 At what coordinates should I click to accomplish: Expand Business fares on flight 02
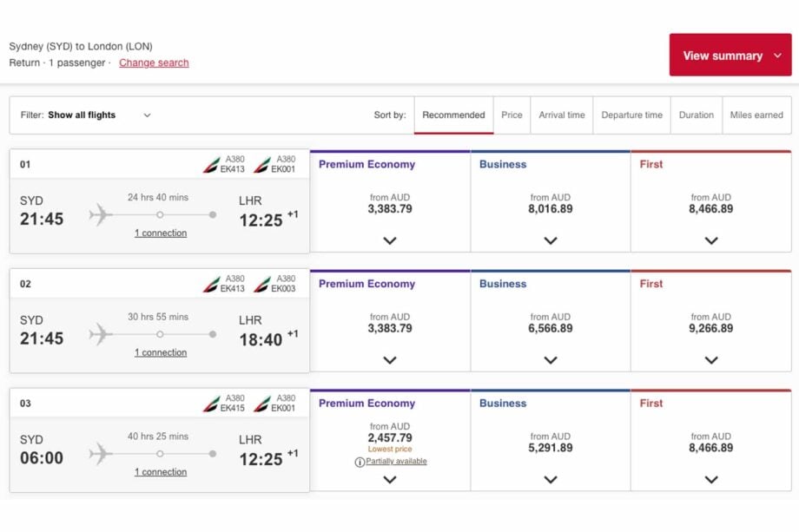click(x=550, y=359)
